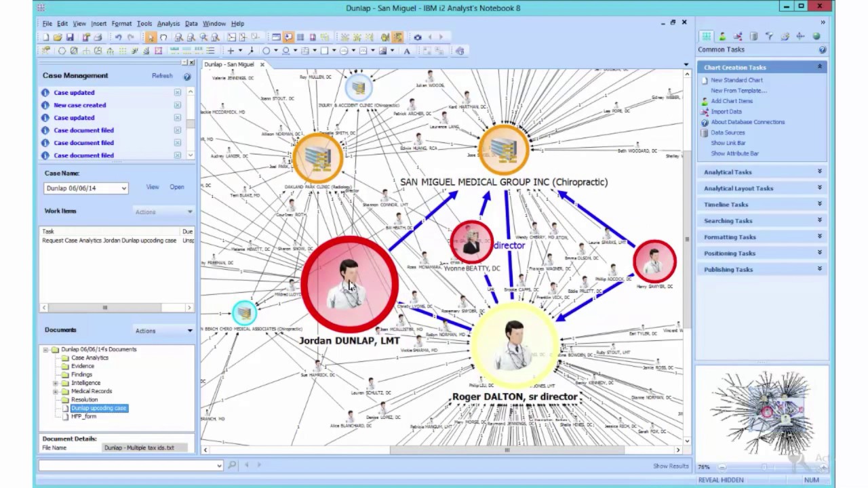Image resolution: width=868 pixels, height=488 pixels.
Task: Select the Oakland Park Clinic building node
Action: pos(317,157)
